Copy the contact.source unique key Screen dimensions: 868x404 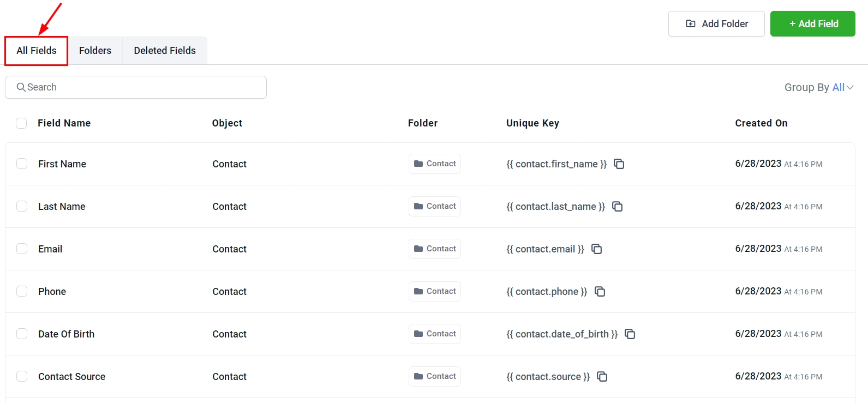[x=602, y=377]
